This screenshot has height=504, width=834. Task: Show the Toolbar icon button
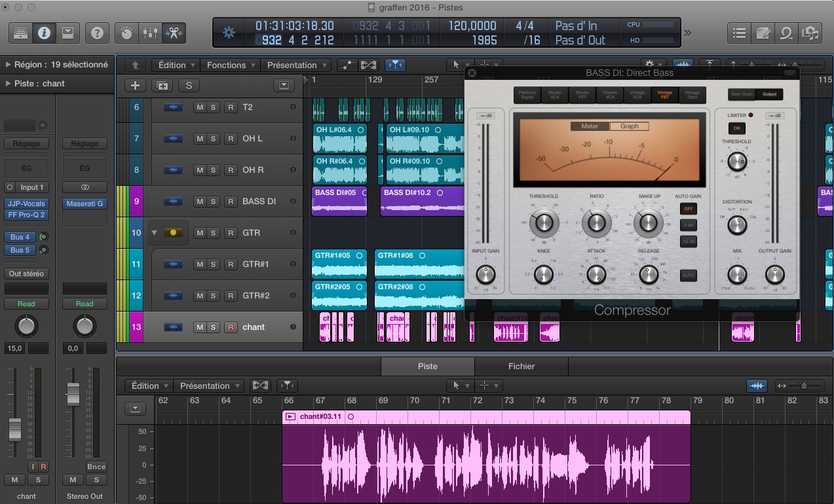[67, 33]
